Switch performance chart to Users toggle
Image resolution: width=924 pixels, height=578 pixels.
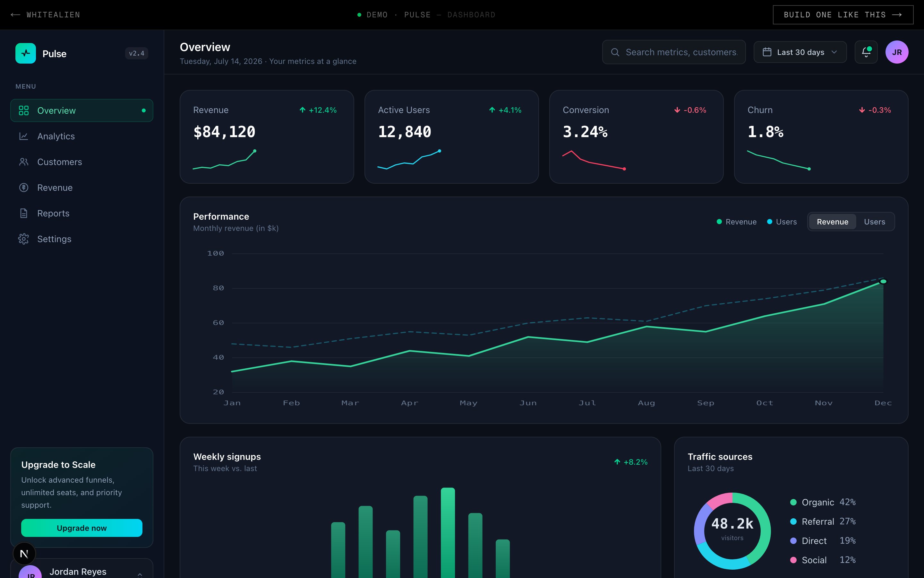click(x=874, y=222)
